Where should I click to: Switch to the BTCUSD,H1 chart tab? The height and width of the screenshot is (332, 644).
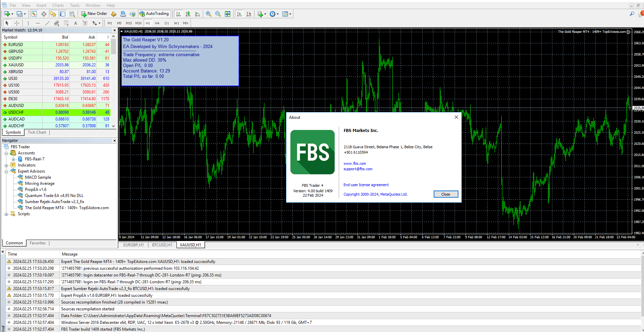pos(162,245)
